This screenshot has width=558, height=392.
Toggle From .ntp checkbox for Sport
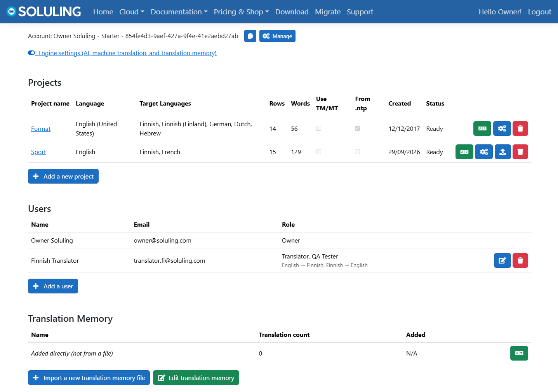(357, 152)
